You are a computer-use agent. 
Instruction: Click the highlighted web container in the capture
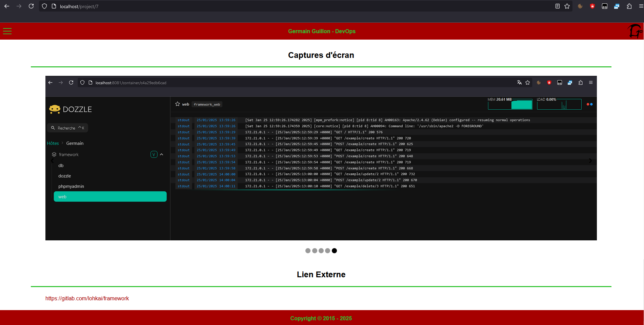click(x=110, y=197)
